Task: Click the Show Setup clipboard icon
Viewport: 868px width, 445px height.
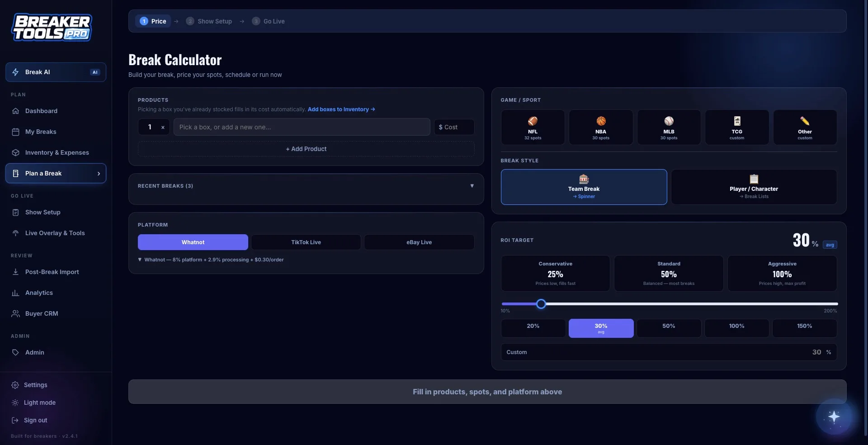Action: tap(15, 212)
